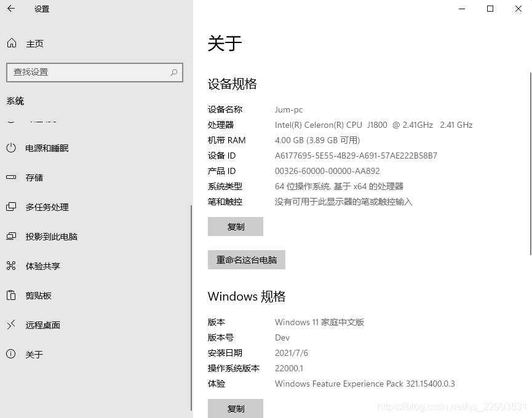
Task: Minimize the Settings window
Action: point(462,9)
